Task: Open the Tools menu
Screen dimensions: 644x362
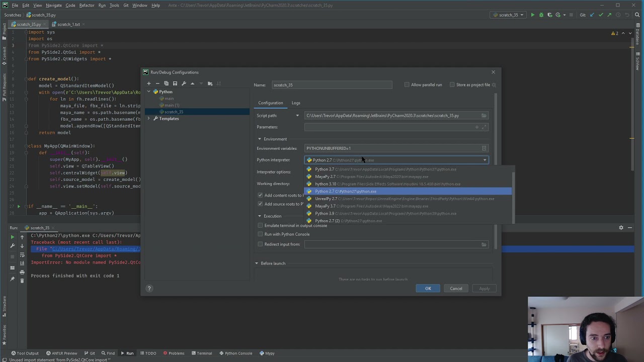Action: click(114, 5)
